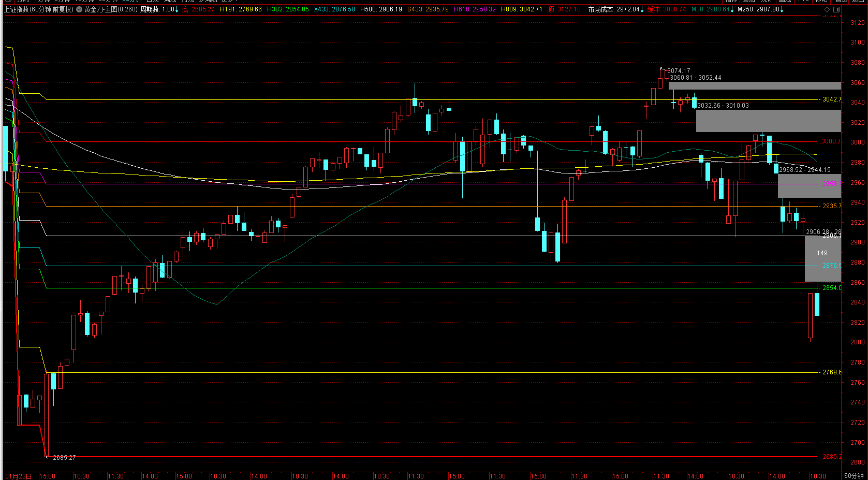Select the H809: 3042.71 header value
The image size is (868, 480).
click(x=522, y=9)
